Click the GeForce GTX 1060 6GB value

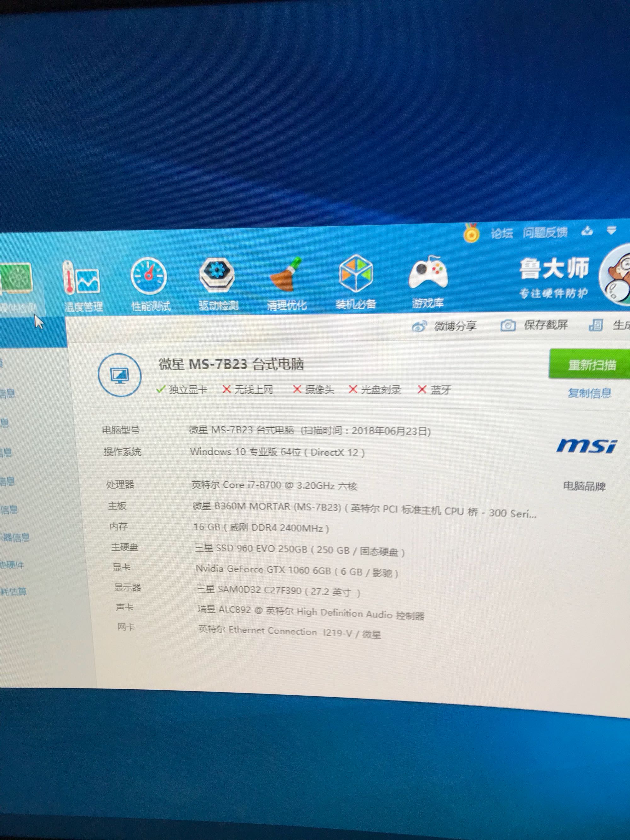pyautogui.click(x=297, y=571)
